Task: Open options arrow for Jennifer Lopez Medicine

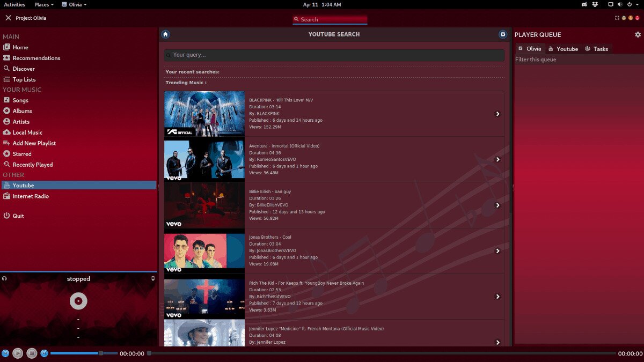Action: click(497, 342)
